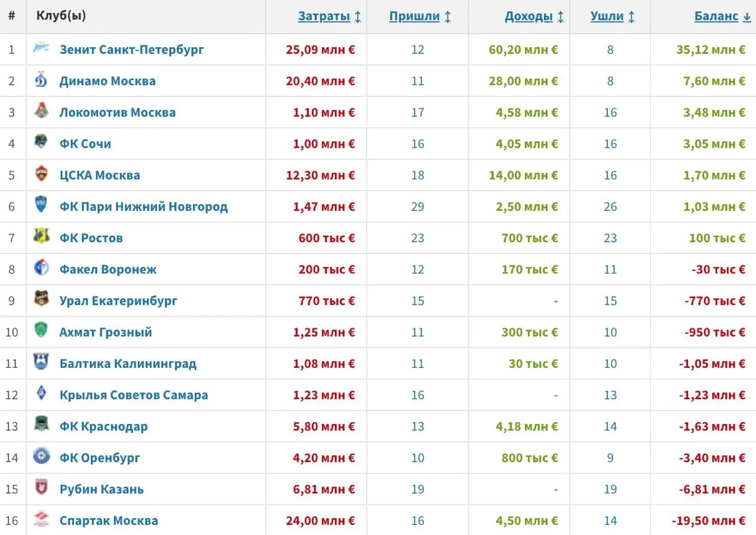Screen dimensions: 756x535
Task: Open Урал Екатеринбург club link
Action: point(118,301)
